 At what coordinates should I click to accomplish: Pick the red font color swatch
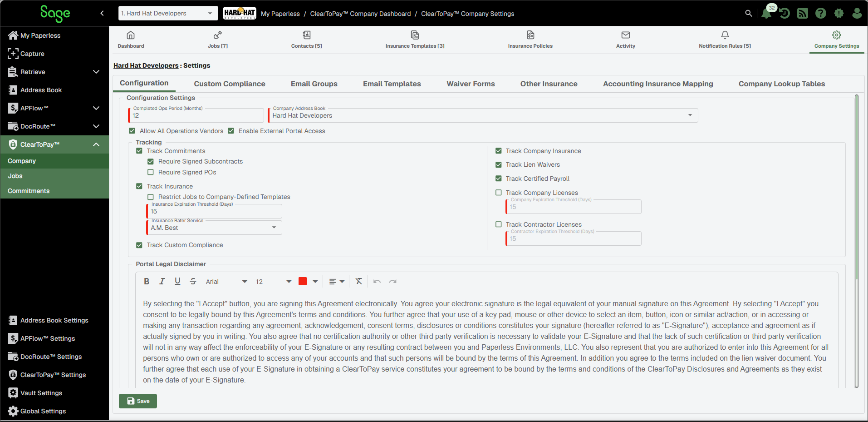[303, 281]
